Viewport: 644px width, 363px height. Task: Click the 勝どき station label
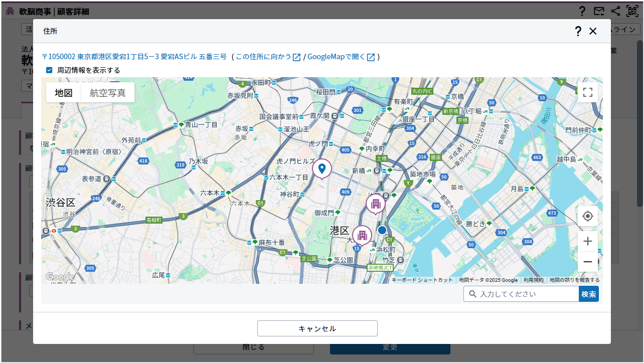click(475, 224)
